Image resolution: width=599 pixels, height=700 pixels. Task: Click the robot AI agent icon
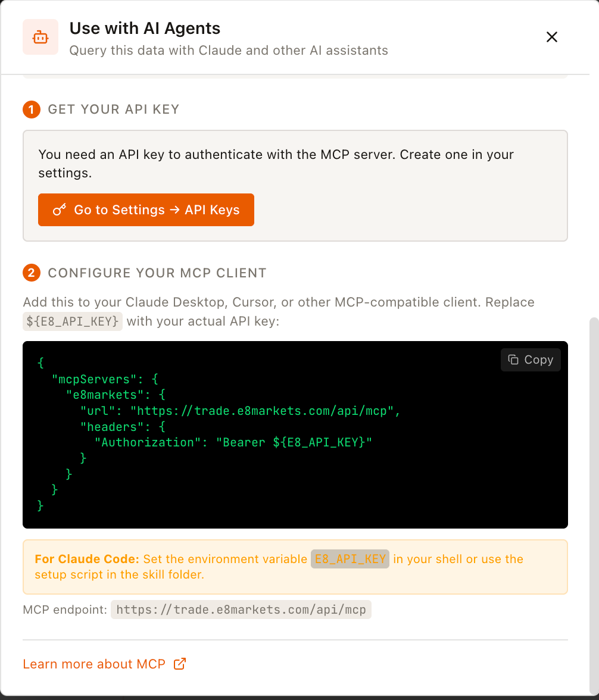40,37
